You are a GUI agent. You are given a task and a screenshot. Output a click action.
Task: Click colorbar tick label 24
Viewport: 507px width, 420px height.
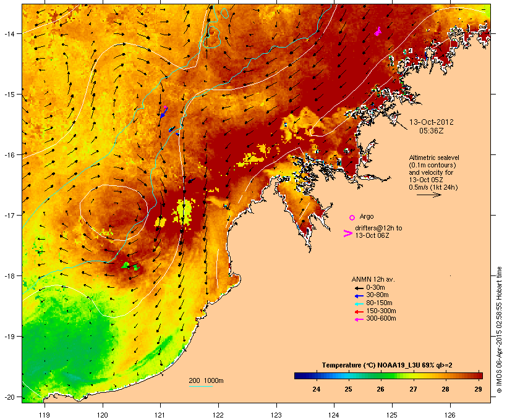(316, 389)
